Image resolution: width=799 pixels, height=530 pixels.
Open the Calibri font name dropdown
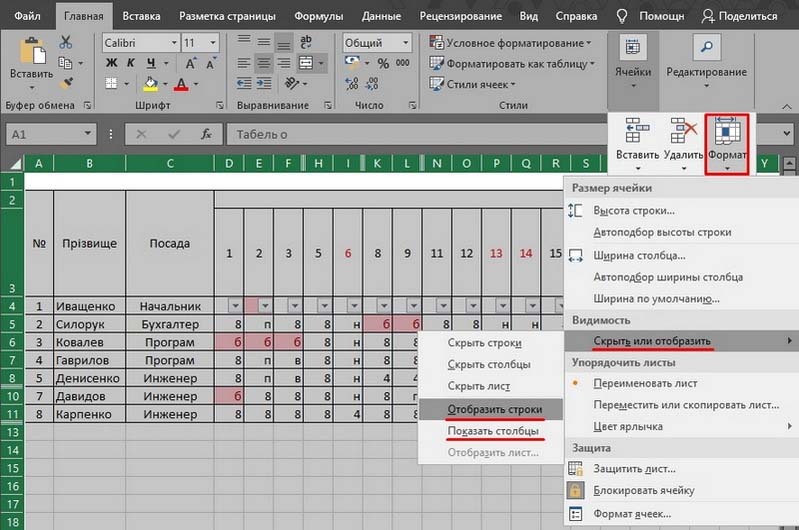click(139, 43)
